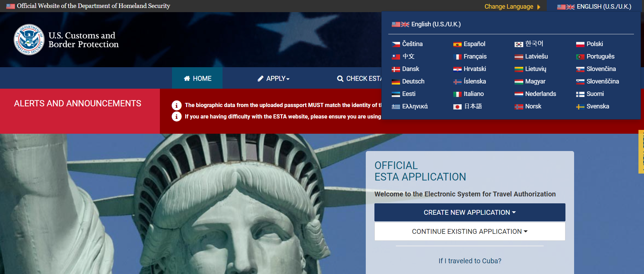Click the Hungarian flag icon next to Magyar
Image resolution: width=644 pixels, height=274 pixels.
coord(519,82)
